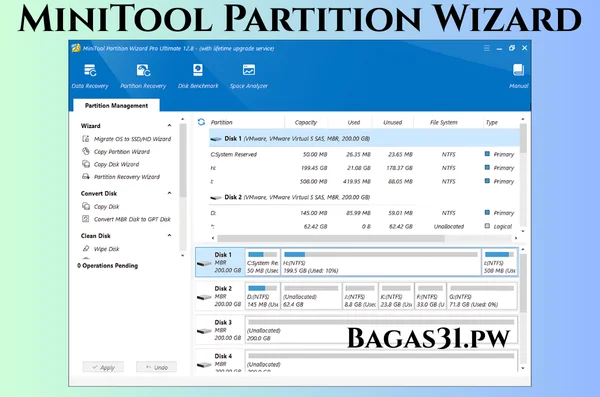This screenshot has width=600, height=397.
Task: Select F:(NTFS) 33.0 GB block
Action: 430,296
